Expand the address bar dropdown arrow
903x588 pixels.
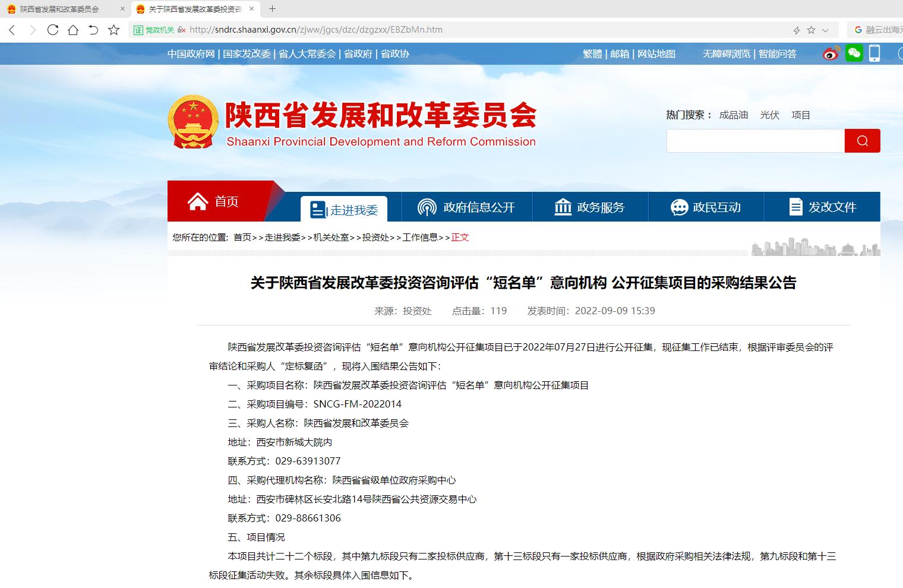824,29
